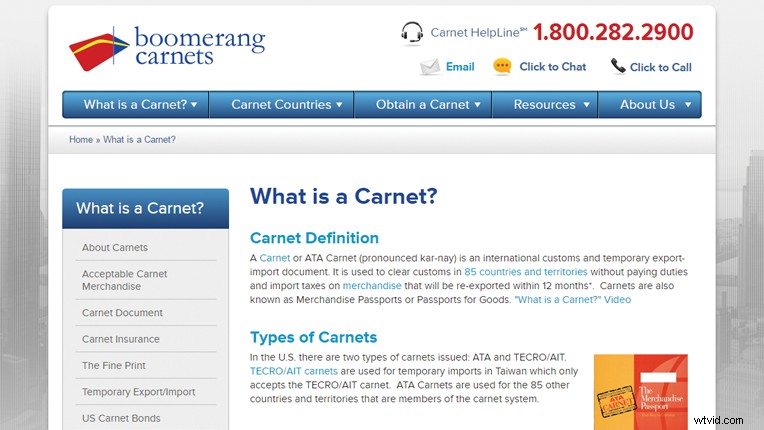Select Carnet Insurance in the sidebar
Viewport: 764px width, 430px height.
pyautogui.click(x=121, y=339)
